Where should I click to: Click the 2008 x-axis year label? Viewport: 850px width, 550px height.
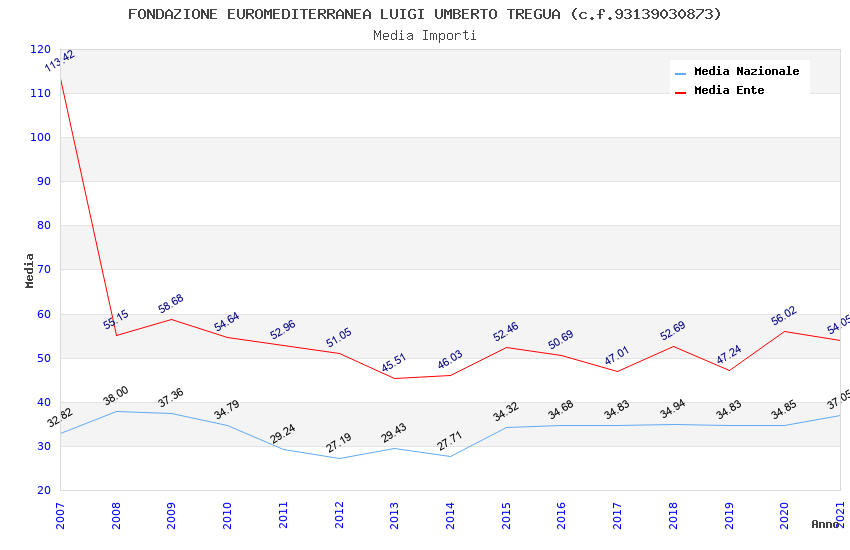pos(116,516)
